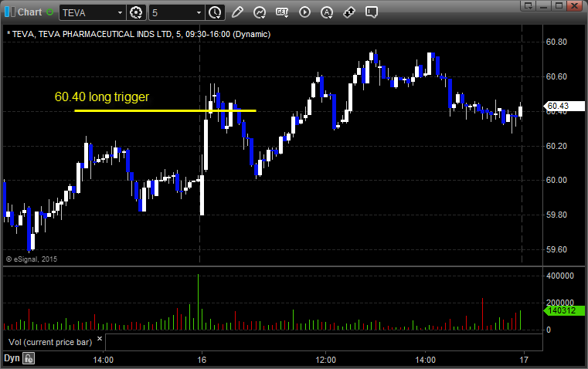
Task: Click the 59.60 price axis label
Action: [x=556, y=249]
